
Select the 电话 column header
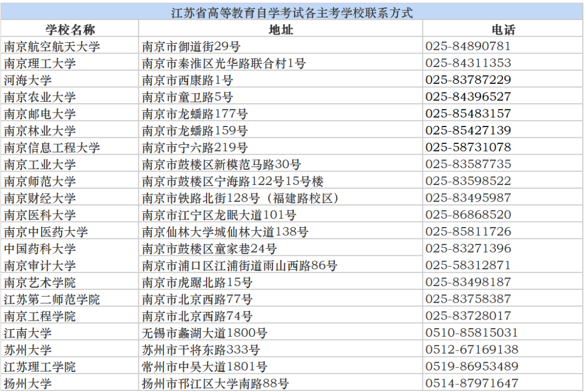coord(503,29)
